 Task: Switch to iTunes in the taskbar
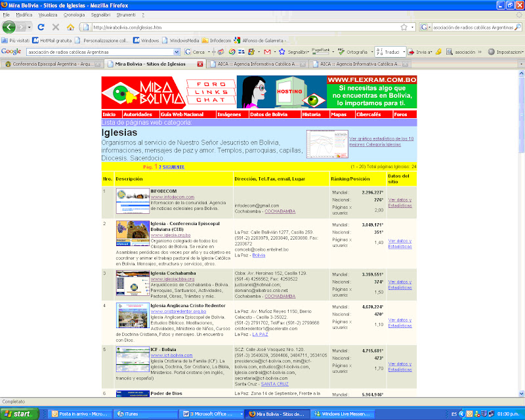click(x=144, y=414)
